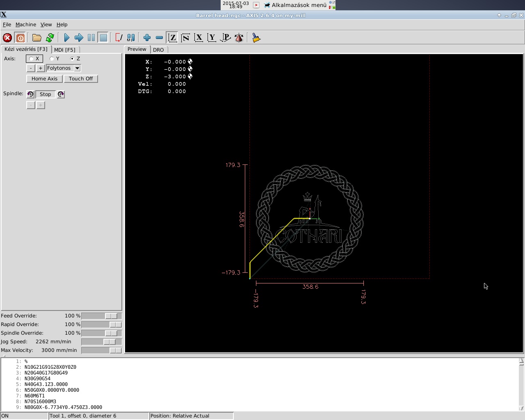Clear live plot with broom icon
Screen dimensions: 525x420
click(x=256, y=38)
